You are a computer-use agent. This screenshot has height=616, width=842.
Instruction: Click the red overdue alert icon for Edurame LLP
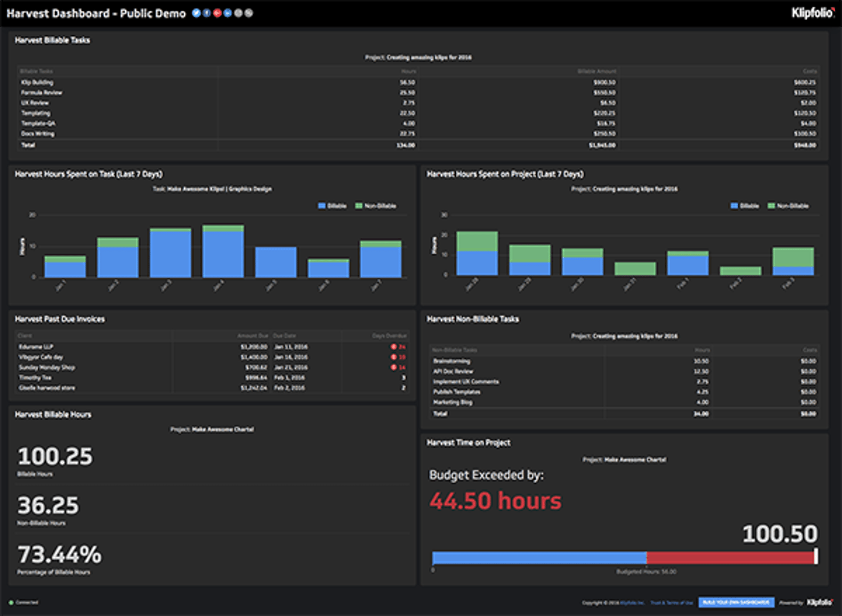click(394, 347)
